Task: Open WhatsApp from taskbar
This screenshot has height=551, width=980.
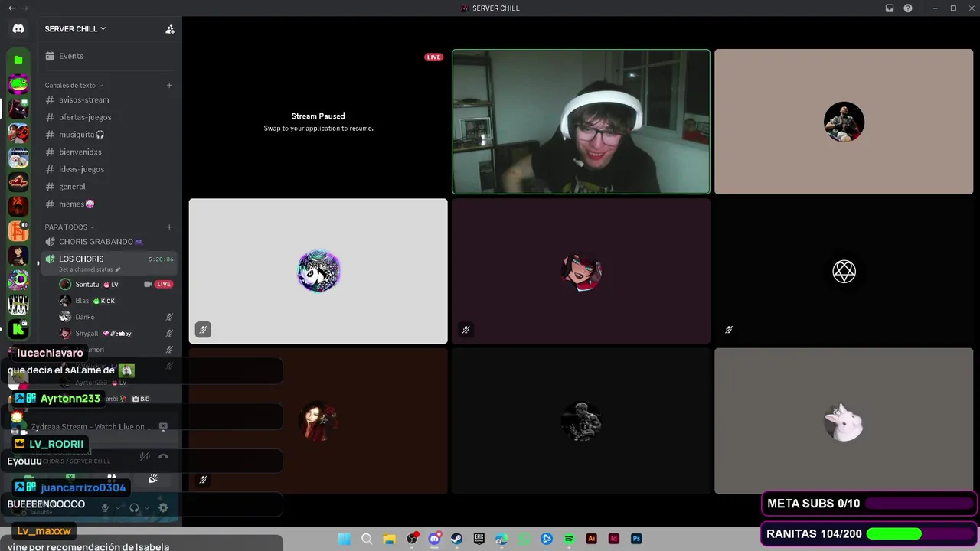Action: (x=524, y=539)
